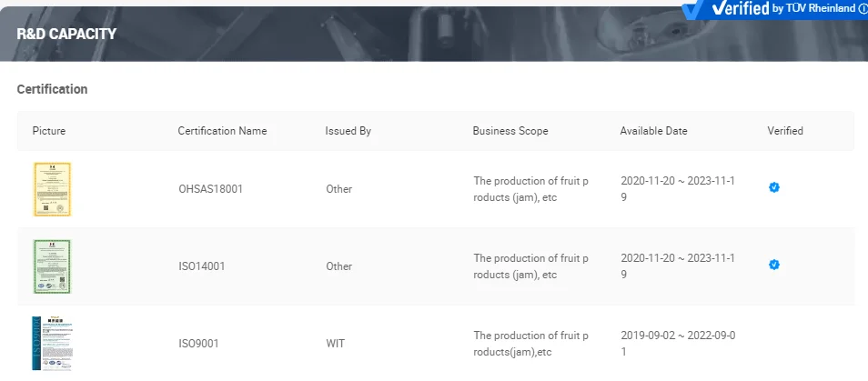This screenshot has width=868, height=381.
Task: Click the WIT issuer in ISO9001 row
Action: pos(334,344)
